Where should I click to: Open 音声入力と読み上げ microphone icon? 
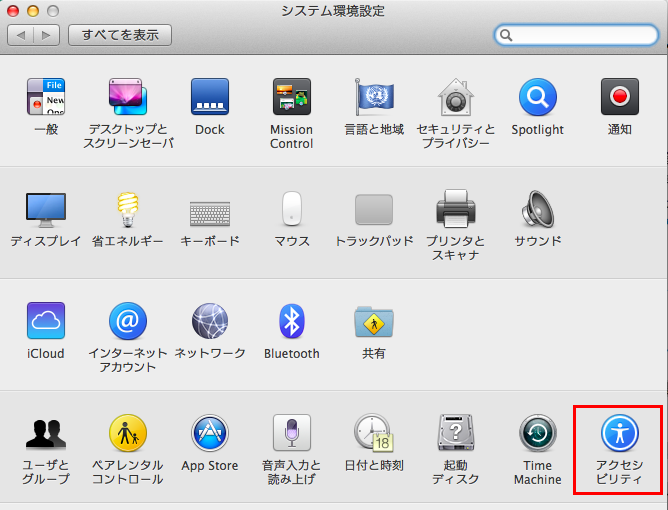pyautogui.click(x=291, y=433)
